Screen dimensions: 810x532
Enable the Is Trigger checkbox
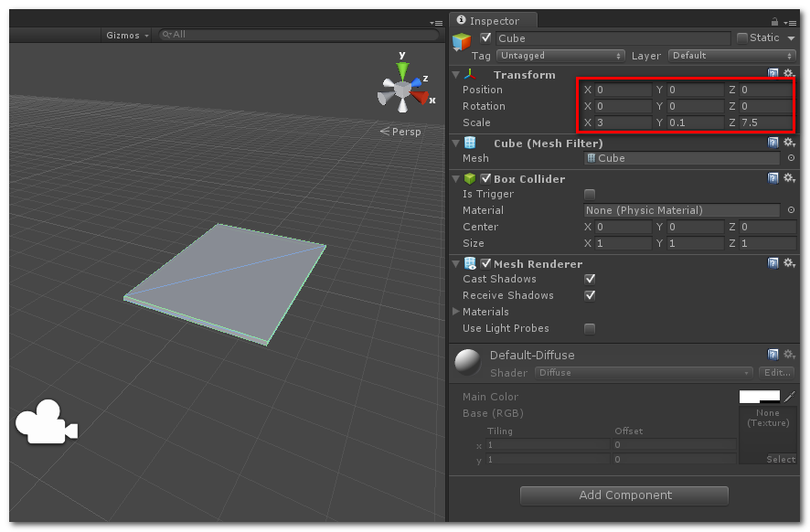point(590,194)
